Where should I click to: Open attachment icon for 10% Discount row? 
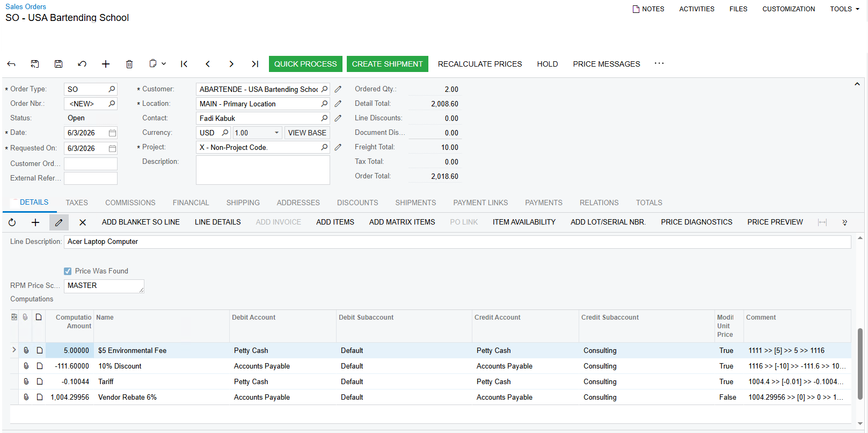[26, 366]
